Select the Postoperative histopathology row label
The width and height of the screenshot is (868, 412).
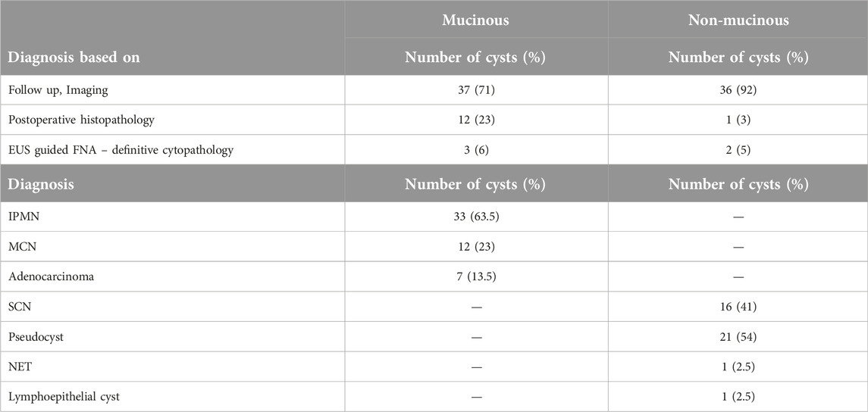pos(81,120)
